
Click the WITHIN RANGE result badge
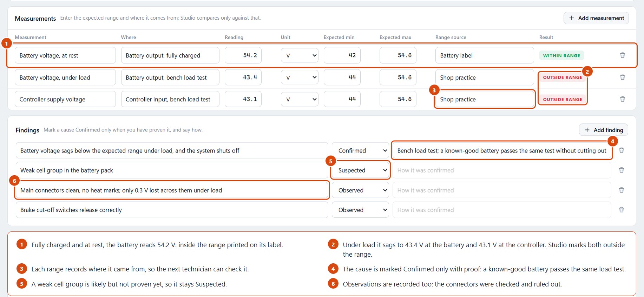561,55
